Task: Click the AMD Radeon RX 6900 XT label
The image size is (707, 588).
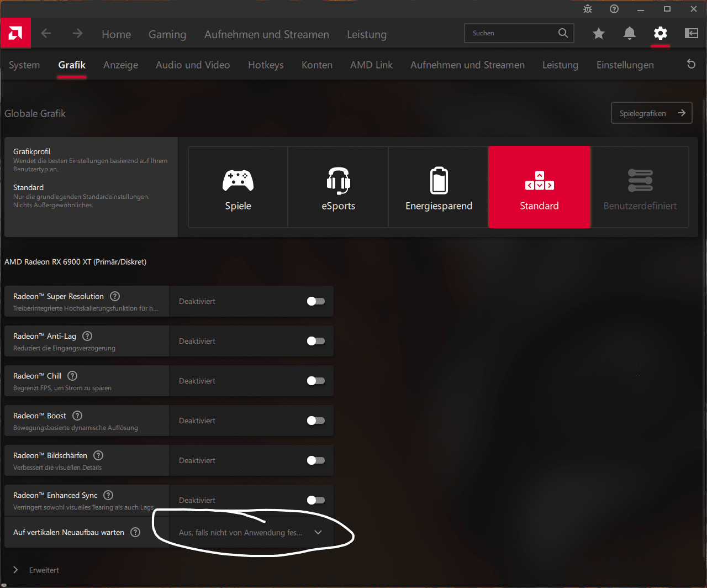Action: click(76, 262)
